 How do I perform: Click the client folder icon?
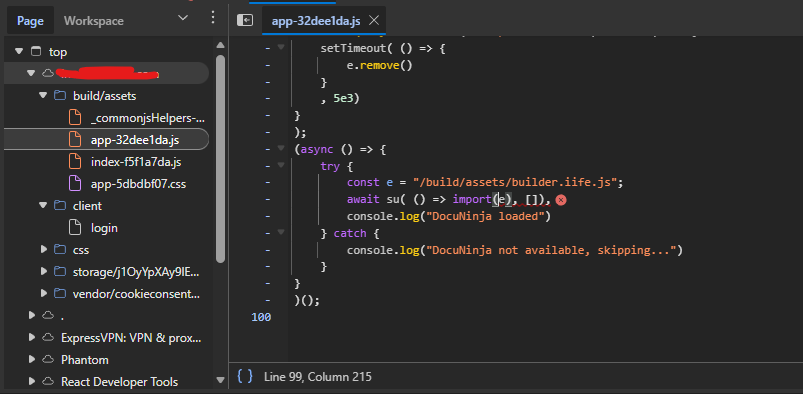click(60, 205)
